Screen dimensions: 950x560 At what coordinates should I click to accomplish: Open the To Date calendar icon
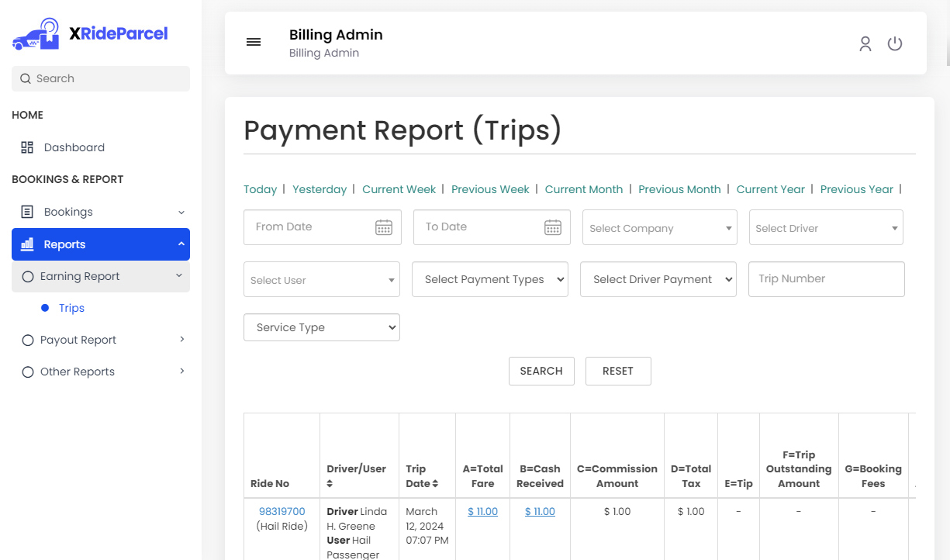click(x=552, y=227)
